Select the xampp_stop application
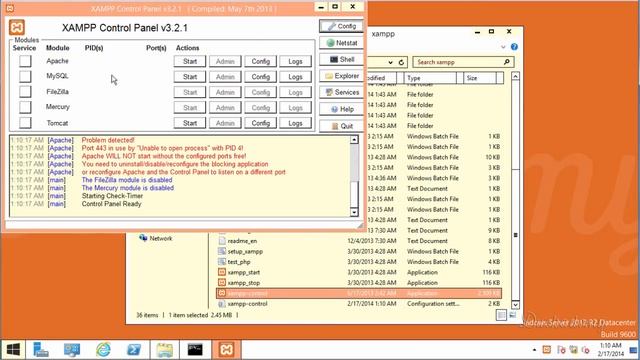 pyautogui.click(x=360, y=283)
